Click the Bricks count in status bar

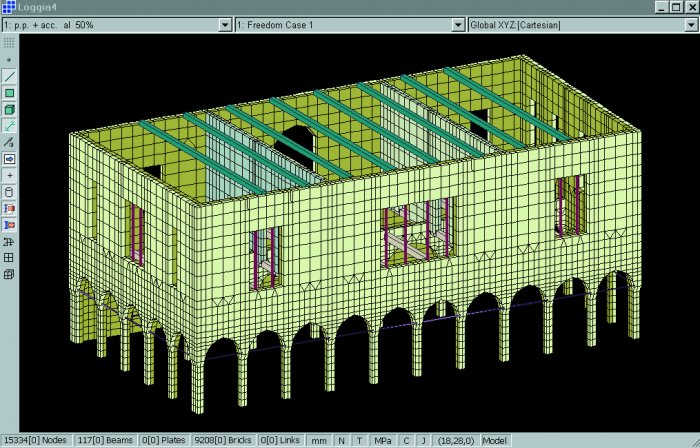pos(227,440)
